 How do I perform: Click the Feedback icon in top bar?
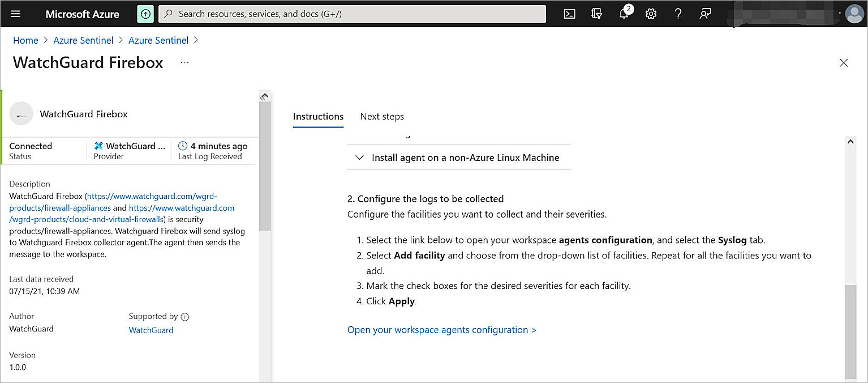pos(705,14)
